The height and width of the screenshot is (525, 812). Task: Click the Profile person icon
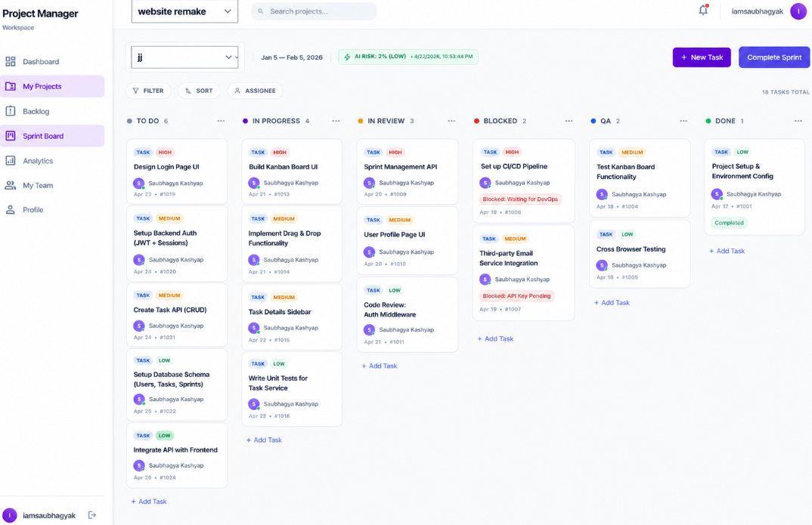11,209
